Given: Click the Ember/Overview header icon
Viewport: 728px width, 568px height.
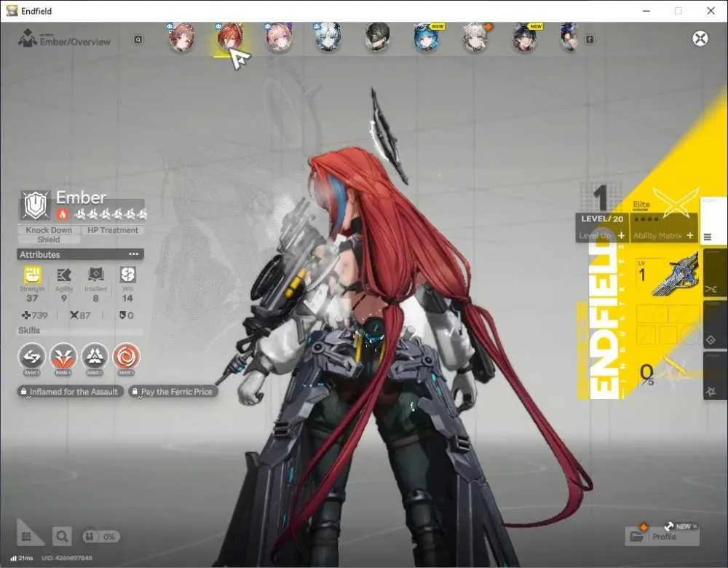Looking at the screenshot, I should coord(28,39).
